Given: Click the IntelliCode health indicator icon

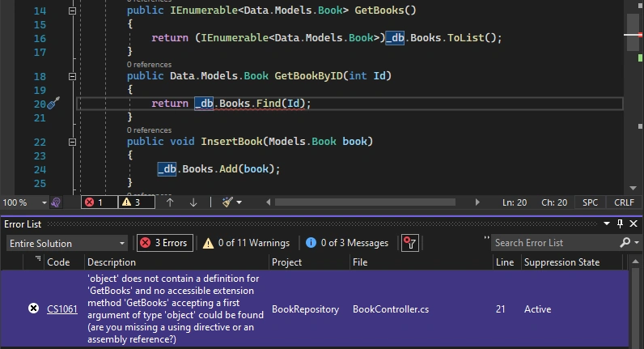Looking at the screenshot, I should click(56, 202).
